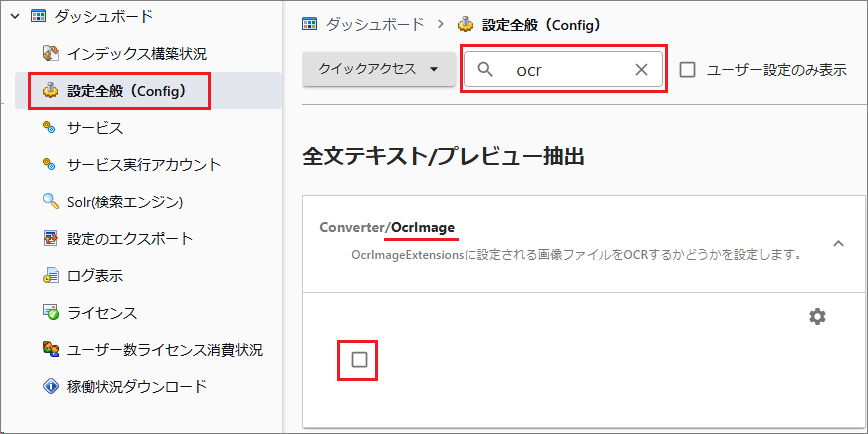This screenshot has height=434, width=868.
Task: Select サービス実行アカウント in sidebar
Action: (144, 164)
